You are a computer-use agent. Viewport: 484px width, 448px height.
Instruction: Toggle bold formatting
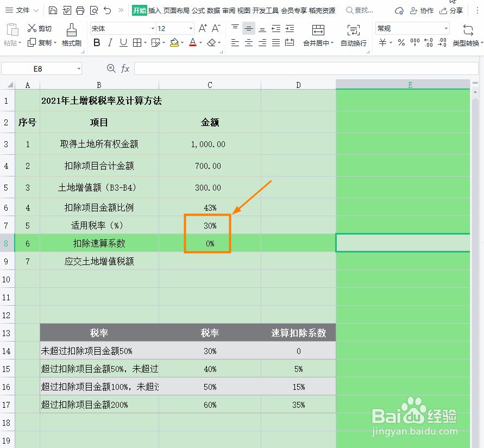click(97, 42)
